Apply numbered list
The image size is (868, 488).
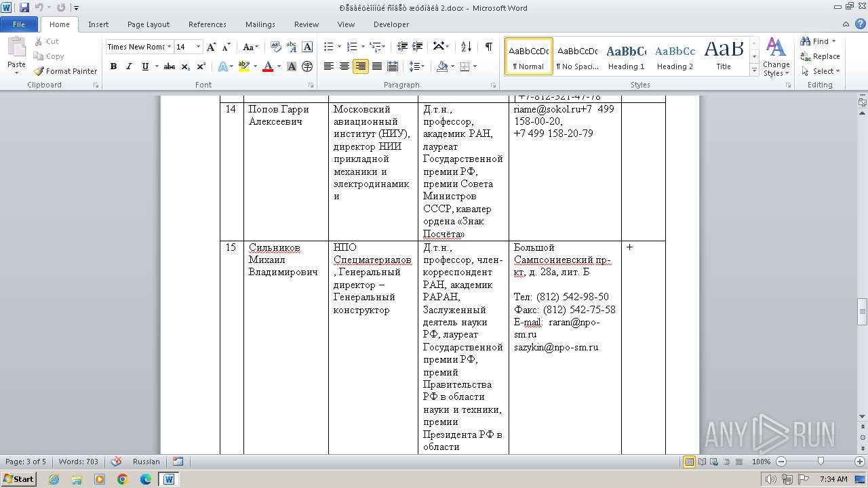click(351, 47)
